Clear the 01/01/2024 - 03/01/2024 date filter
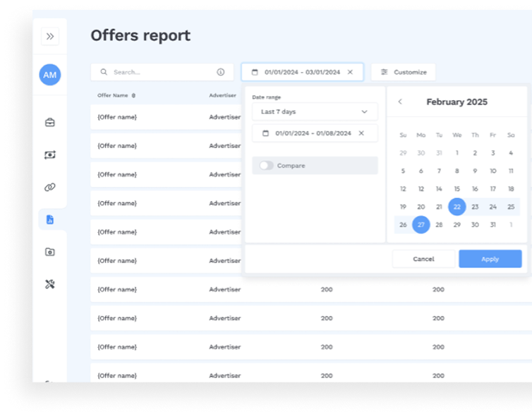The height and width of the screenshot is (417, 532). (x=350, y=72)
